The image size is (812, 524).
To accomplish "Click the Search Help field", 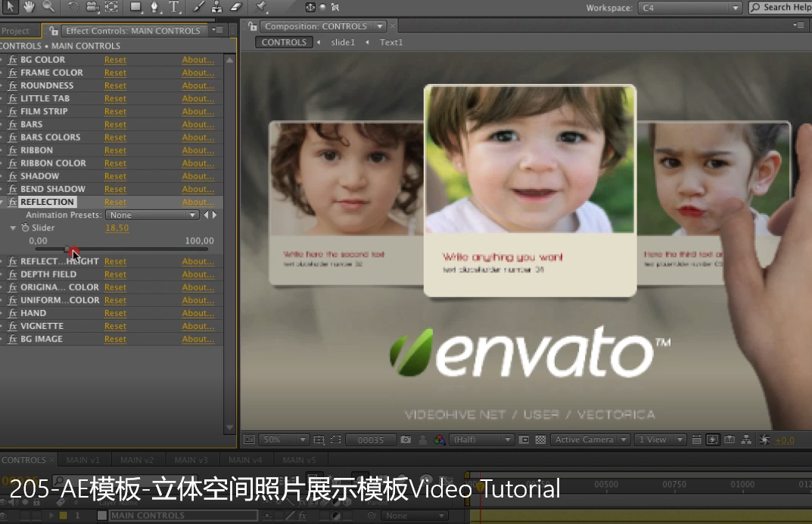I will tap(780, 8).
